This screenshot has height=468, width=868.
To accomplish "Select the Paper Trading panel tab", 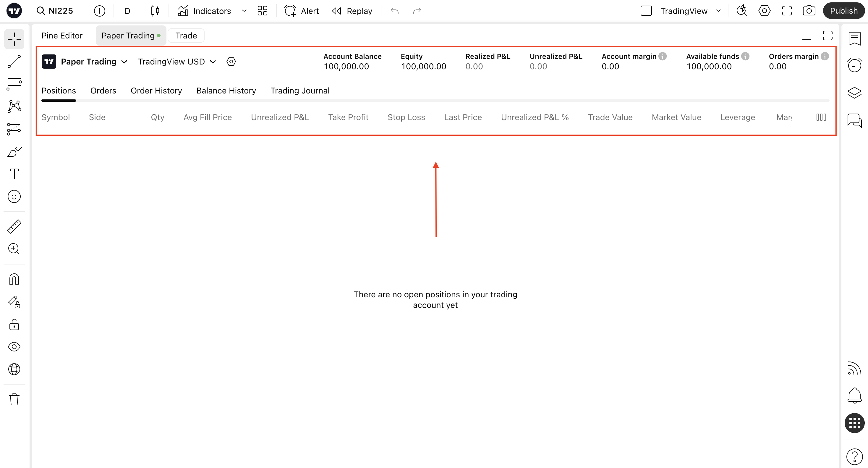I will [131, 35].
